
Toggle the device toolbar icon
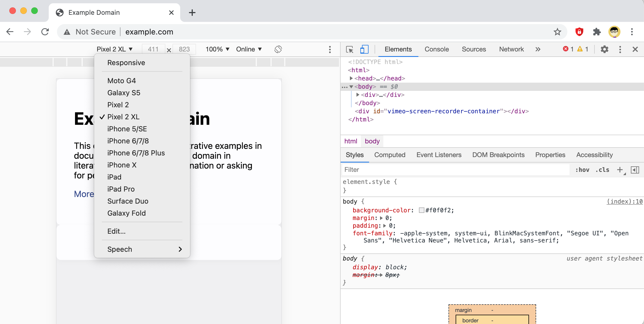click(364, 49)
